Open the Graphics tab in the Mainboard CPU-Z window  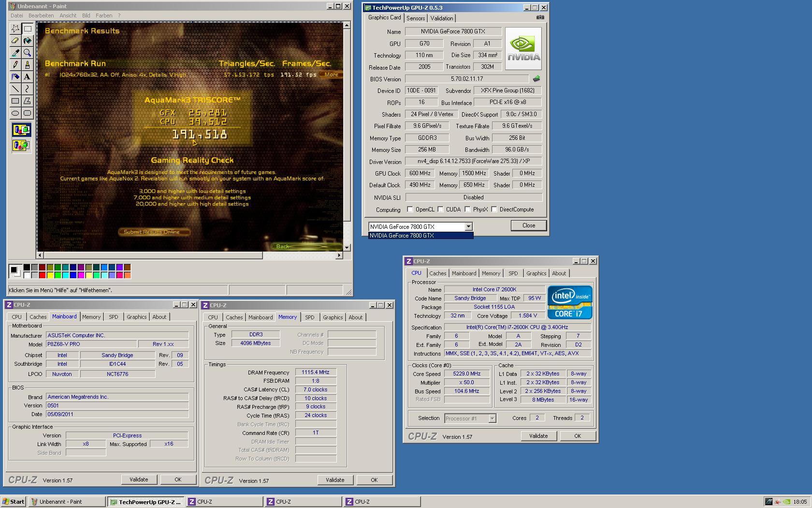136,317
